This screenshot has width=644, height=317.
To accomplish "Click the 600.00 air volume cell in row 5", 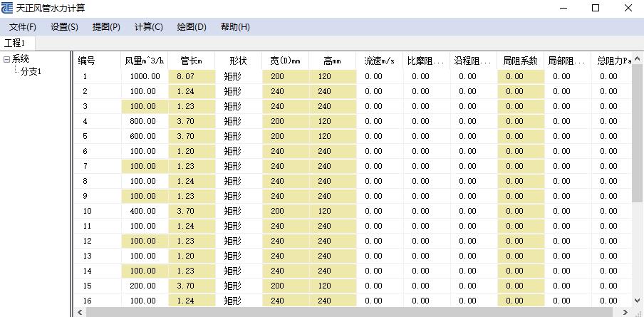I will click(145, 136).
